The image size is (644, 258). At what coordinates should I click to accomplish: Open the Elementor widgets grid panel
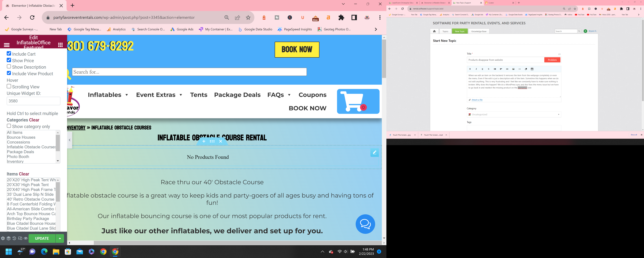click(60, 45)
